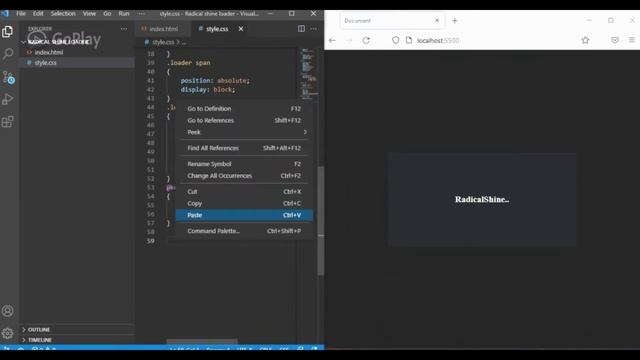This screenshot has height=360, width=640.
Task: Click the browser tracking protection shield
Action: [396, 40]
